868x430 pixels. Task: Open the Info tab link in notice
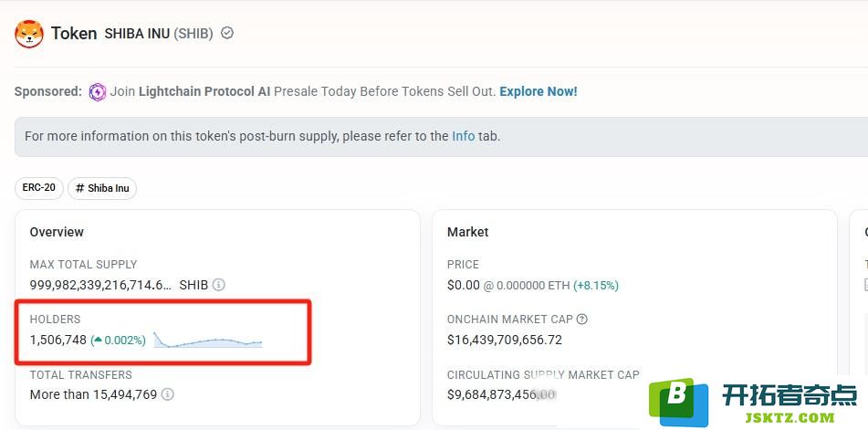(x=464, y=136)
